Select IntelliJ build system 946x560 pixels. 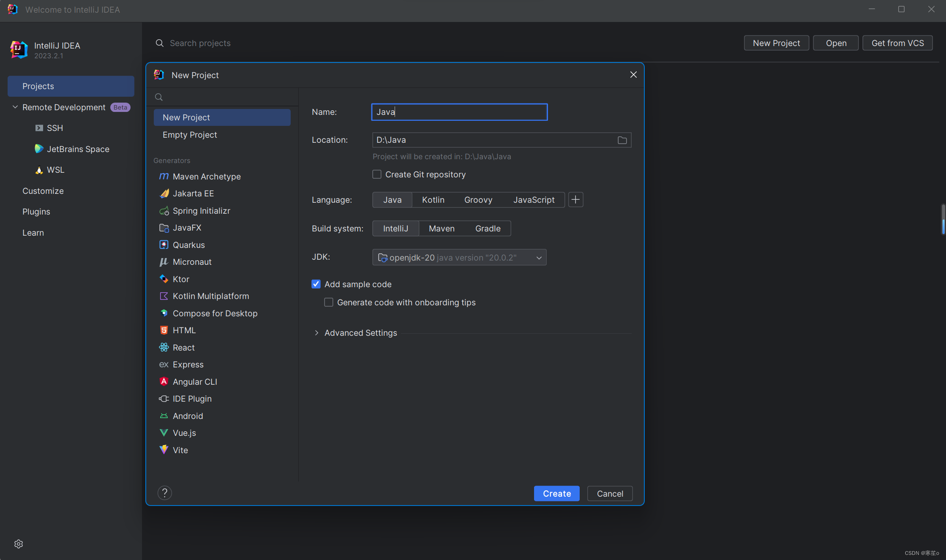click(x=395, y=228)
